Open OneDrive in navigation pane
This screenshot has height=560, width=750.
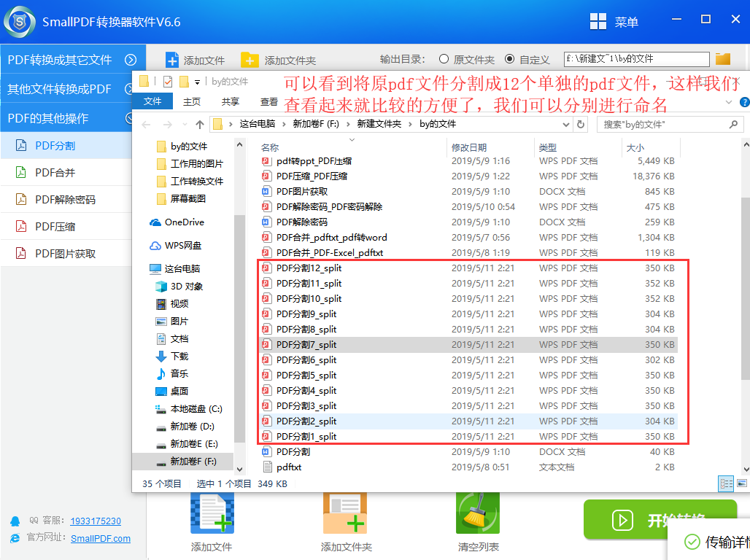(177, 222)
